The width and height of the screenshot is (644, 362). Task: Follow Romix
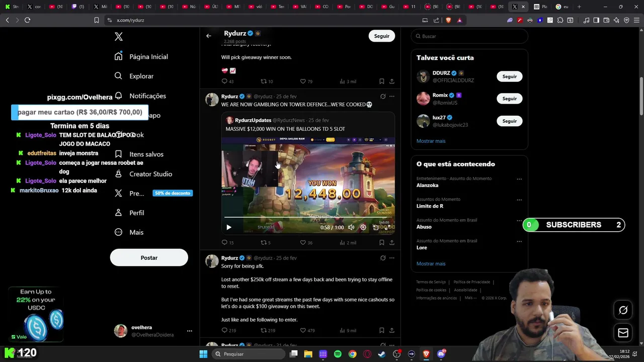tap(509, 99)
